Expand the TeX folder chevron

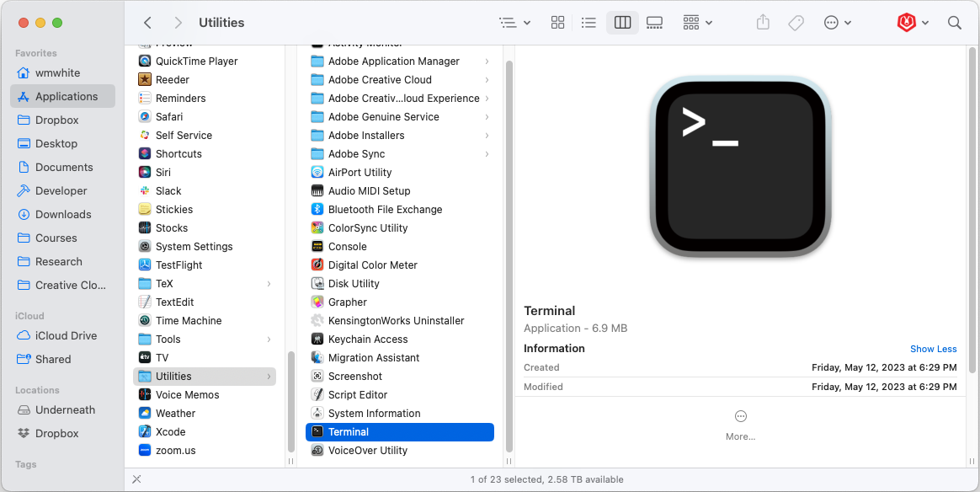[269, 284]
